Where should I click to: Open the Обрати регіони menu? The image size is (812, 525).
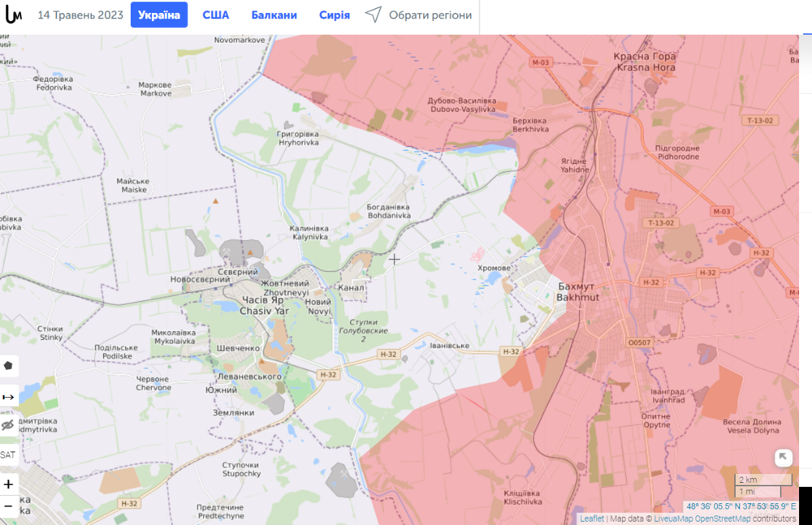[431, 14]
